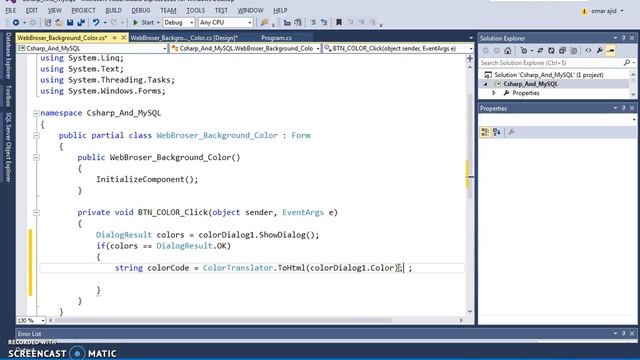Open the HELP menu

point(280,10)
